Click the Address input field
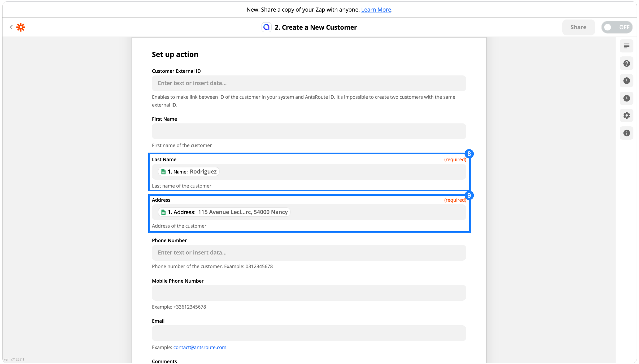 point(309,212)
